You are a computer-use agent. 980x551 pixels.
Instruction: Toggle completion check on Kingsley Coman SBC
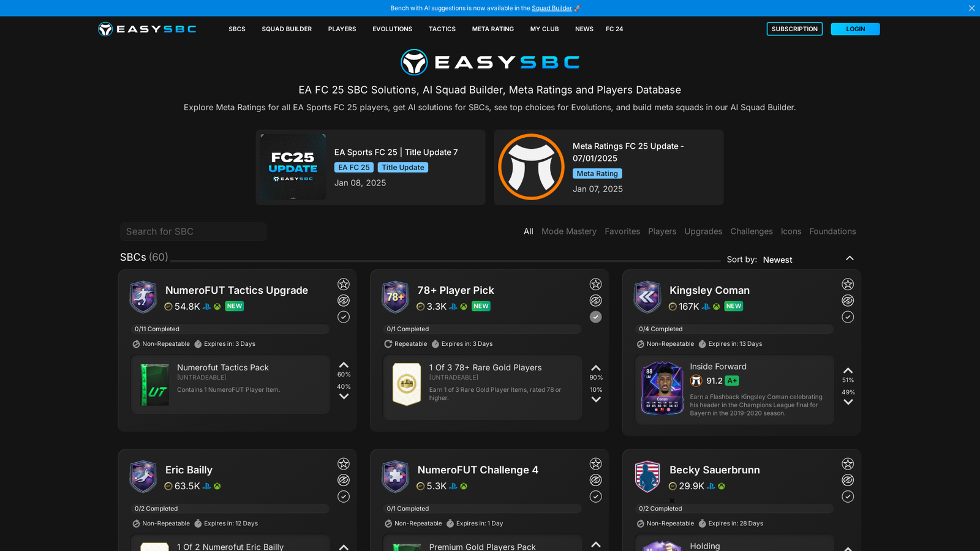pyautogui.click(x=848, y=317)
